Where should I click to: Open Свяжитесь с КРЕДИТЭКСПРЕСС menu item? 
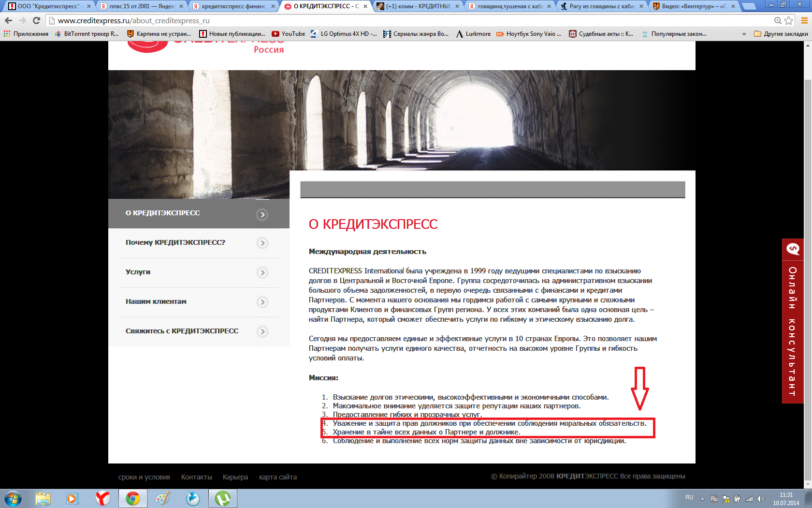coord(199,331)
